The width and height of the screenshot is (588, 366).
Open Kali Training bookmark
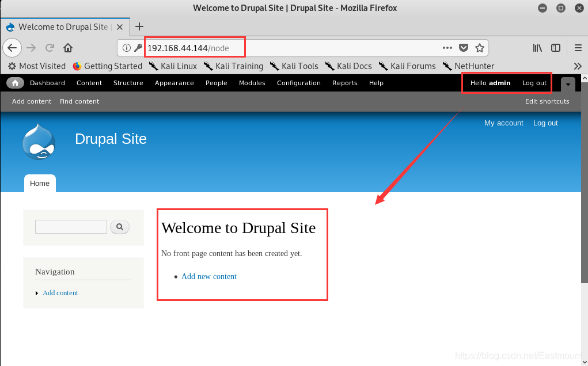[233, 66]
